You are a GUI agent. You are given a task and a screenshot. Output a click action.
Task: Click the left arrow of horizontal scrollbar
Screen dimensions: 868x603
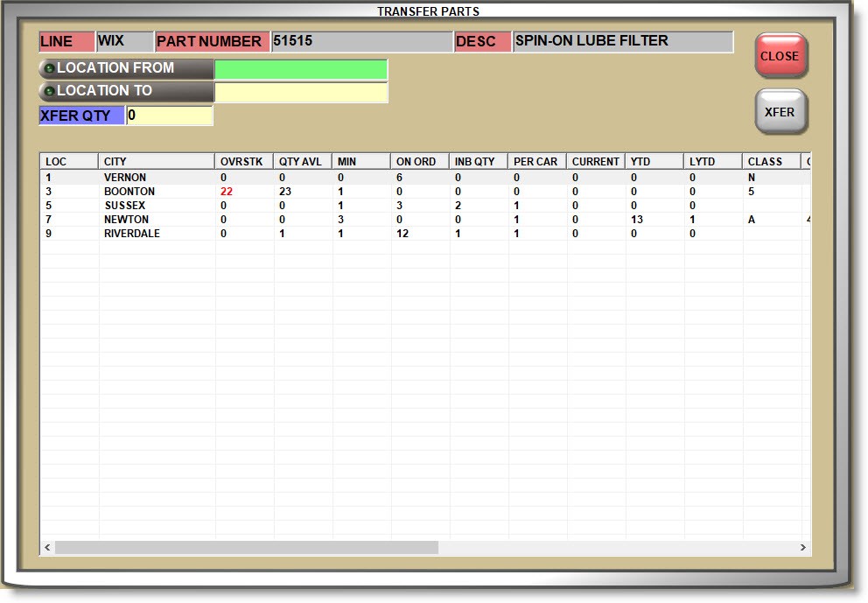[x=47, y=547]
